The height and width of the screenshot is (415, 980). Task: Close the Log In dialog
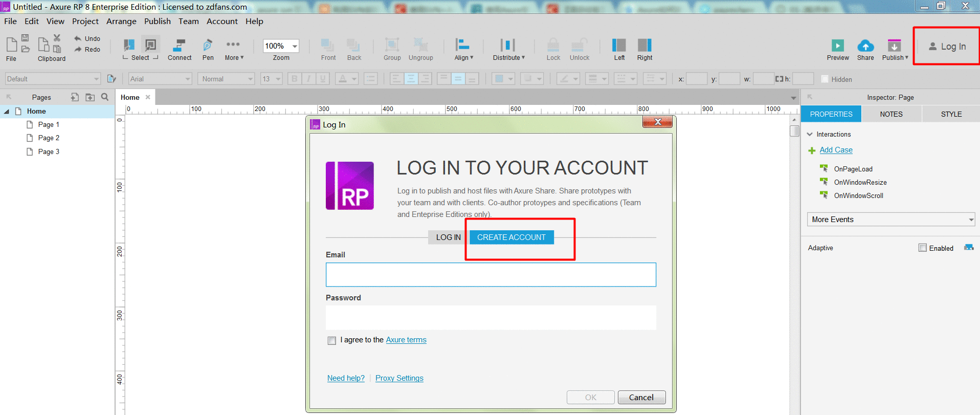658,122
